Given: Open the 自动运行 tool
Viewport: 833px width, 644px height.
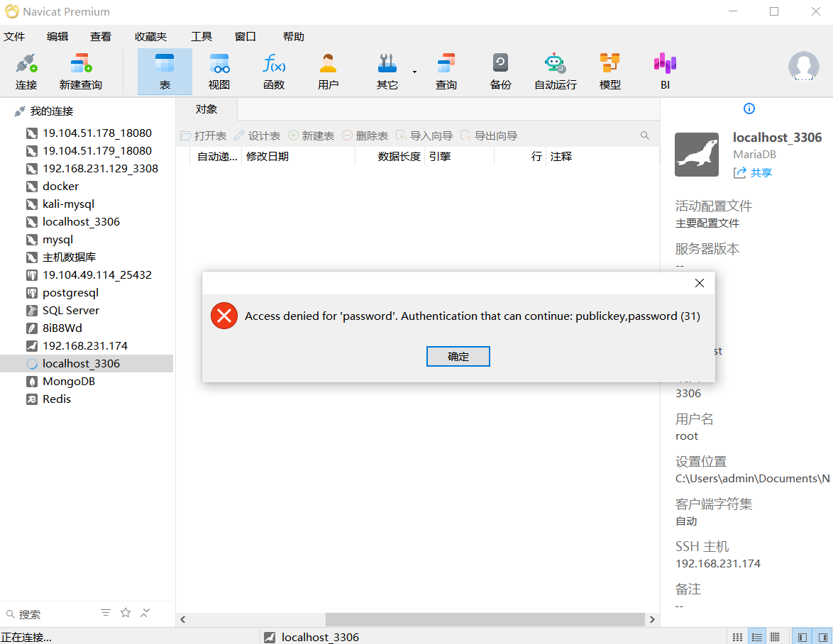Looking at the screenshot, I should click(x=555, y=70).
